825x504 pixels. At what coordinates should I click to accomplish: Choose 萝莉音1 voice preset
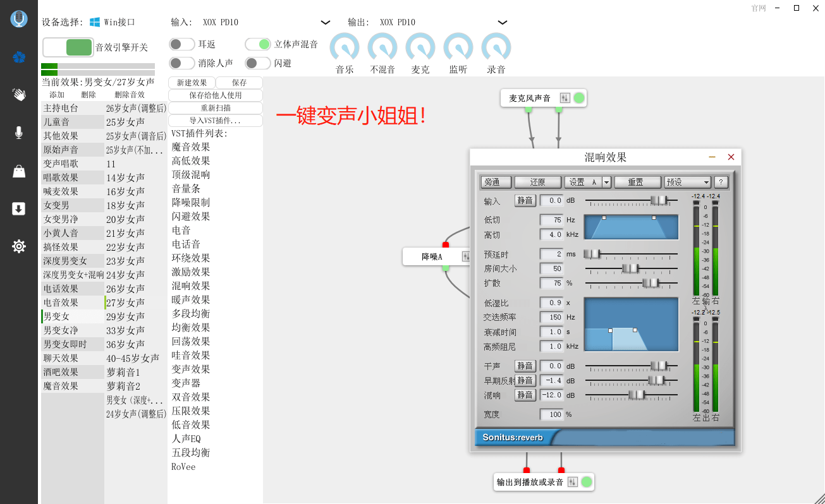136,372
